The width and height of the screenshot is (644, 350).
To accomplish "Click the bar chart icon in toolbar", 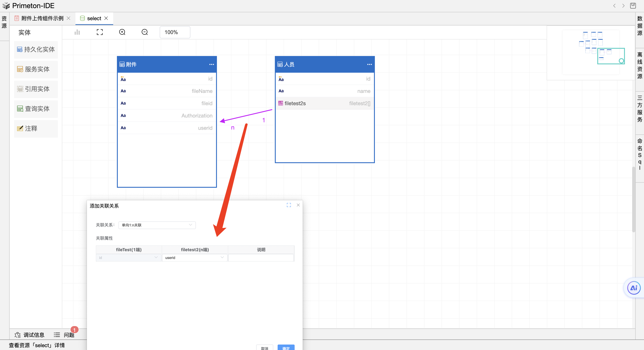I will [x=77, y=32].
